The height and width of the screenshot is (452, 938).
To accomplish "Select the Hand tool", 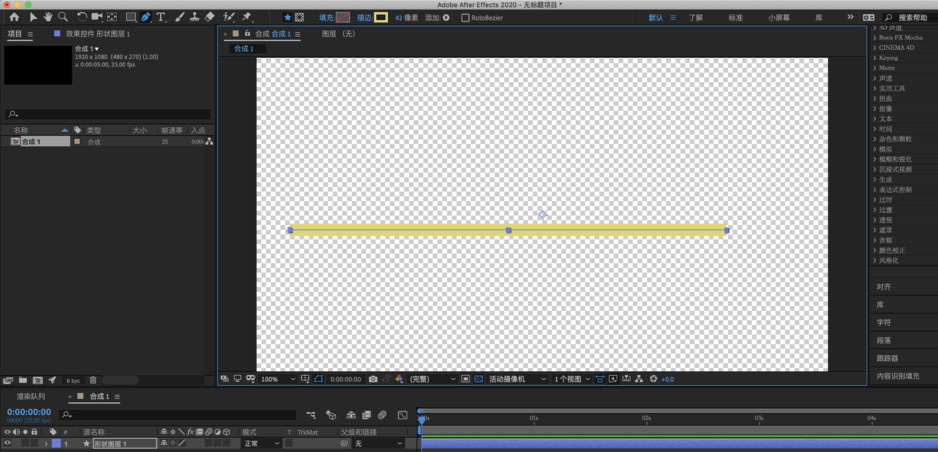I will (47, 17).
